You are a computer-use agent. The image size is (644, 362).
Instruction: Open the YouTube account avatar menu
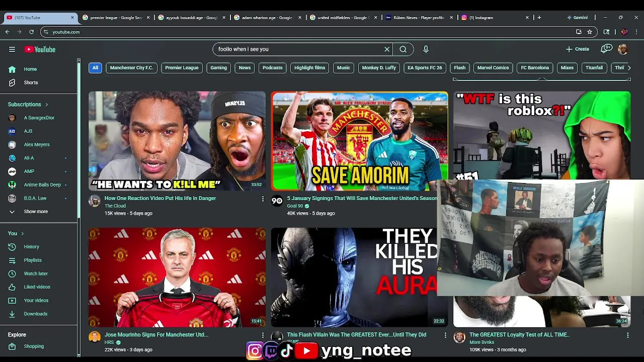(623, 49)
